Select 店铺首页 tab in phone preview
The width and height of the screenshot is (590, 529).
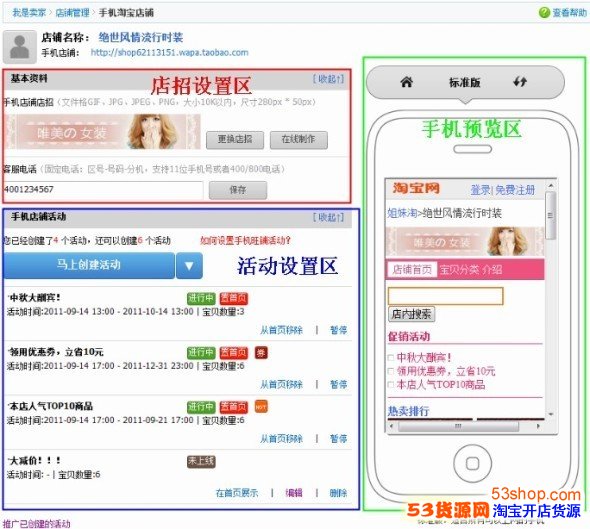pos(412,269)
